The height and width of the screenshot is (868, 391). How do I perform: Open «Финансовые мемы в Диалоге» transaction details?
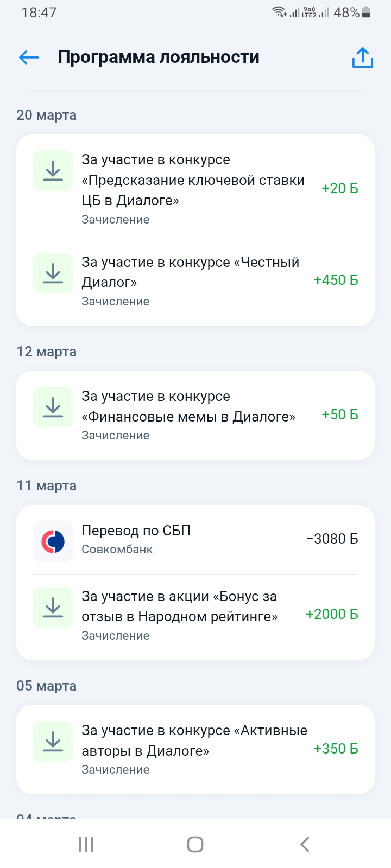(188, 407)
